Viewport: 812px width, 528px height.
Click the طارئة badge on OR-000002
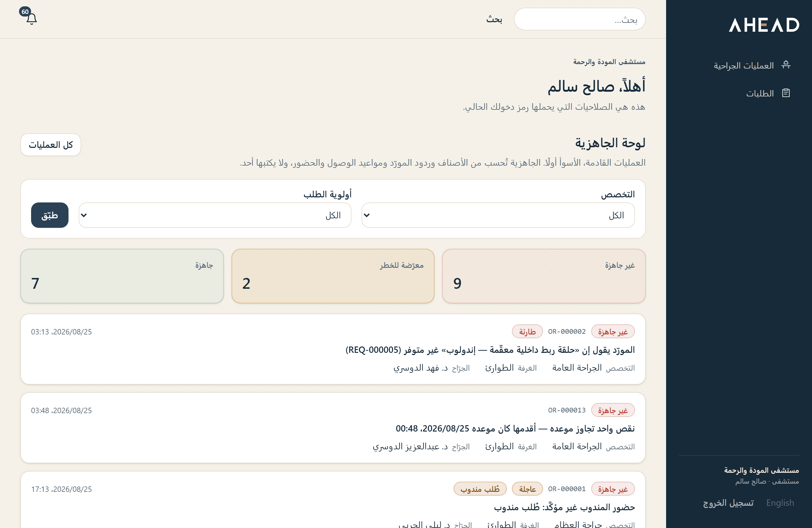coord(527,331)
